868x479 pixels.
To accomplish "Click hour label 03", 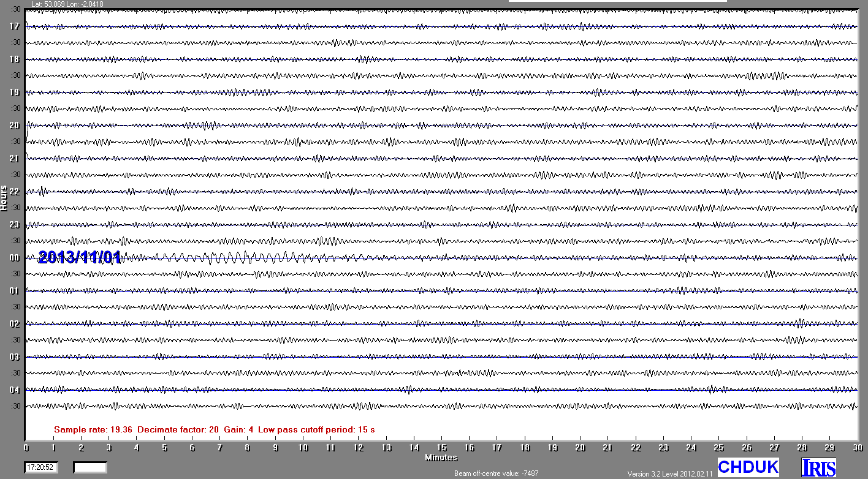I will (x=14, y=357).
